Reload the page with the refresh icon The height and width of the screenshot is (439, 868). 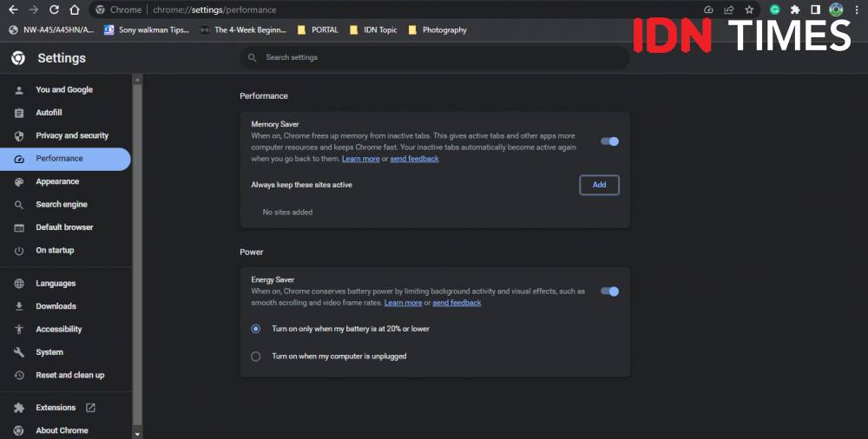(54, 10)
